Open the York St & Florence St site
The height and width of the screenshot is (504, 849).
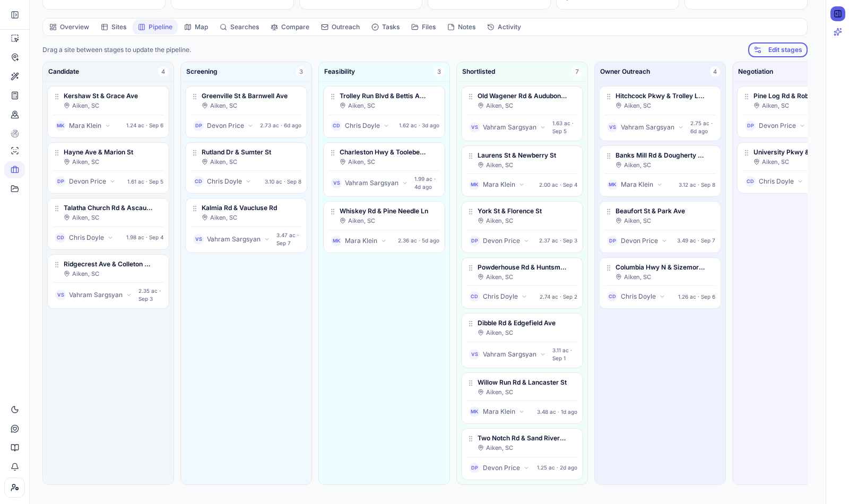509,211
